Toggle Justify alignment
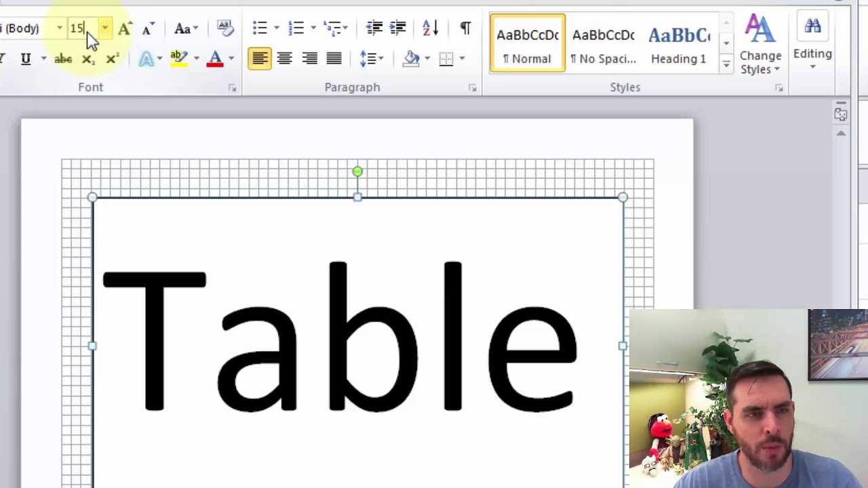The height and width of the screenshot is (488, 868). click(x=334, y=59)
